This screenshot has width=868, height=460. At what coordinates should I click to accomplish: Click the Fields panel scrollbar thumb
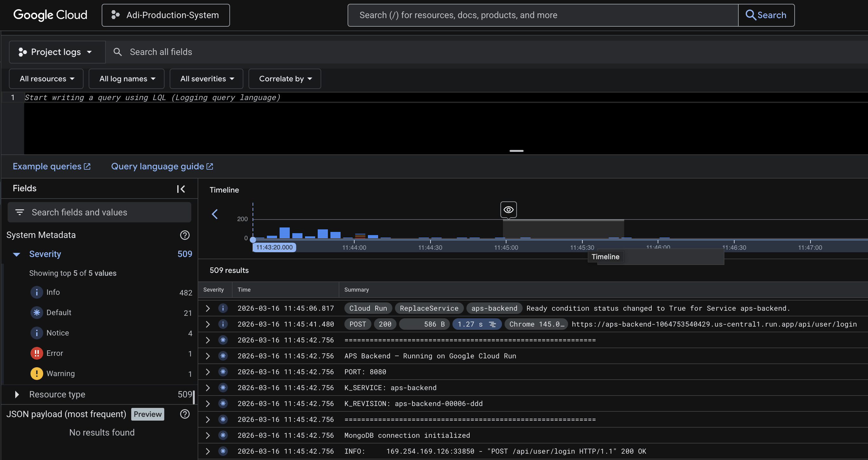pyautogui.click(x=194, y=397)
